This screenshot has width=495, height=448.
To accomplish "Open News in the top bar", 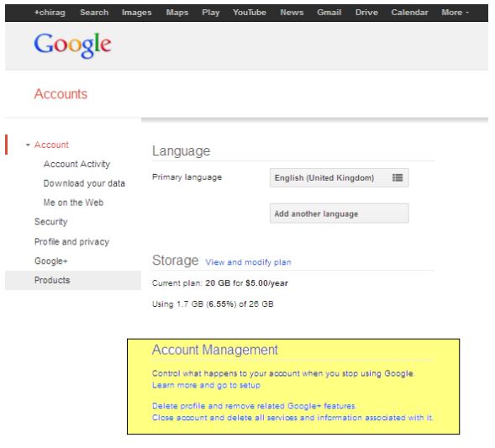I will (x=292, y=13).
